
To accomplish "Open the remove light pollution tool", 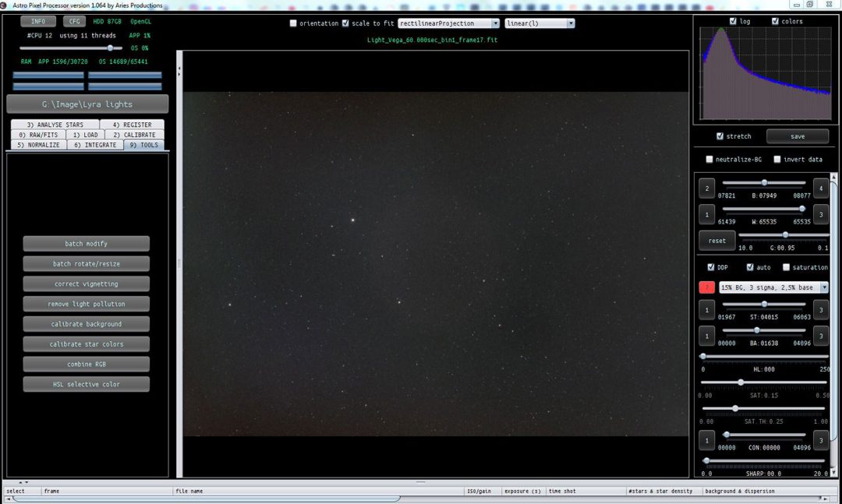I will tap(86, 304).
